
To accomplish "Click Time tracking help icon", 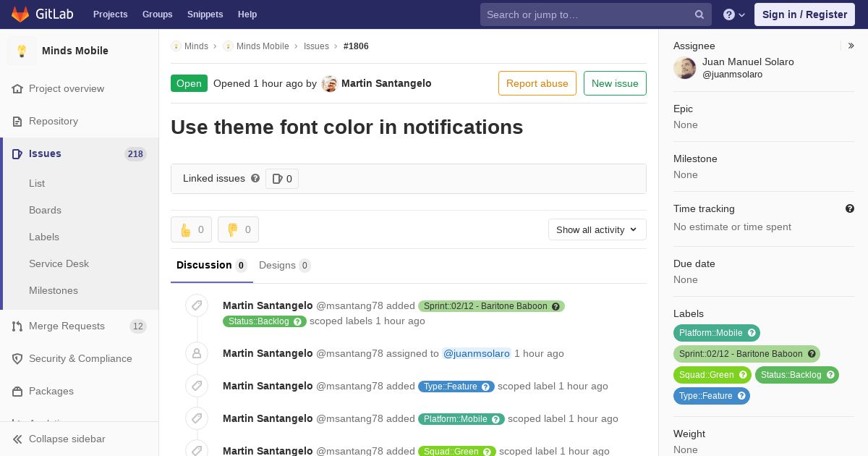I will [850, 208].
